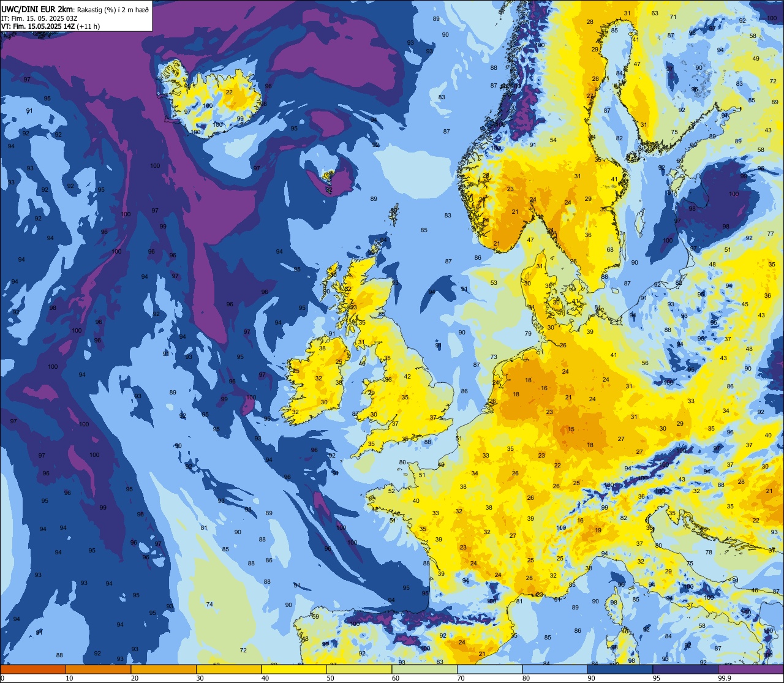Click the value 63 at the top of the map
The width and height of the screenshot is (784, 683).
655,13
